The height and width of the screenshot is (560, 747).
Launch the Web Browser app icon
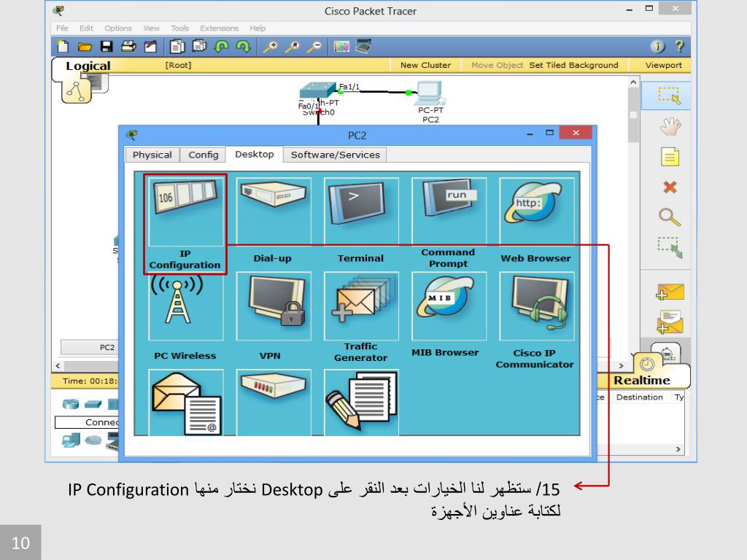536,211
